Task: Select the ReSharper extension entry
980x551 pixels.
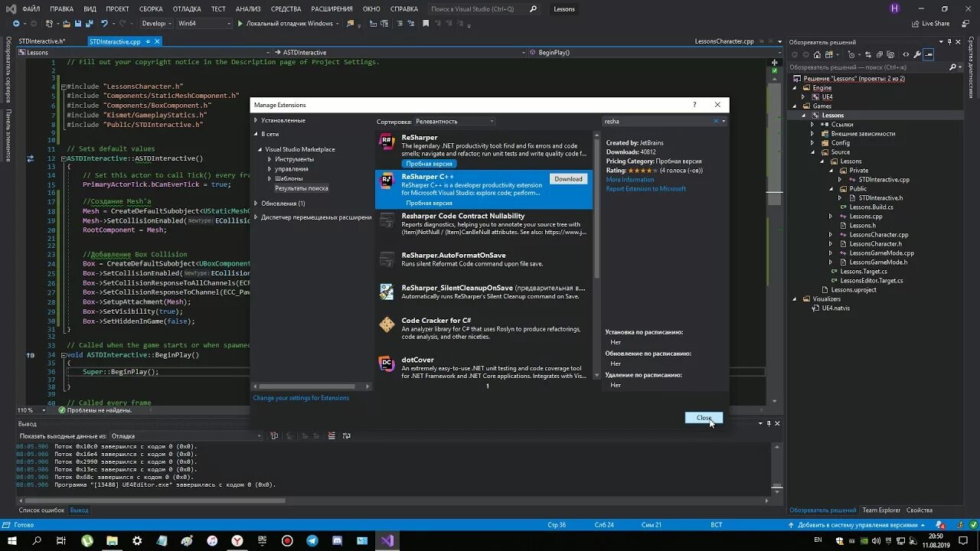Action: (484, 150)
